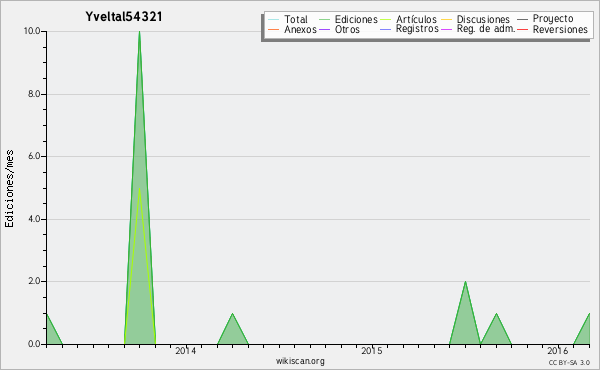Select the Discusiones legend entry
600x370 pixels.
(475, 19)
